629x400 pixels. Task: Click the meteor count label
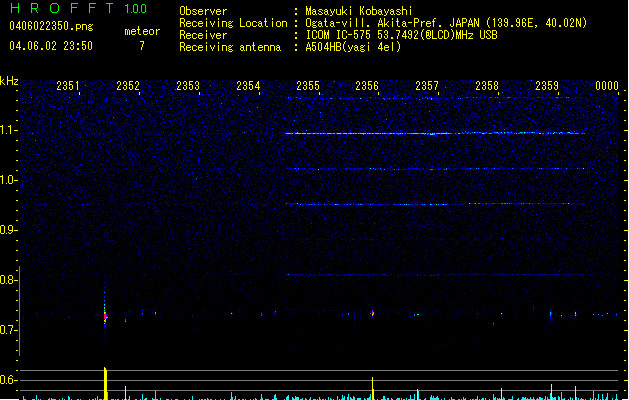point(142,31)
